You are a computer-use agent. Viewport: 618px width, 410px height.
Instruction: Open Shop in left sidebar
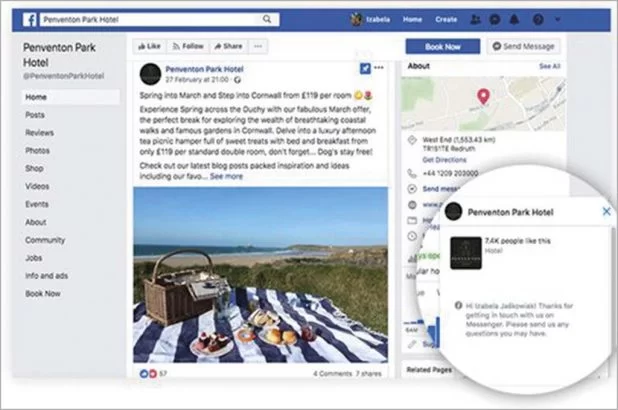tap(34, 168)
